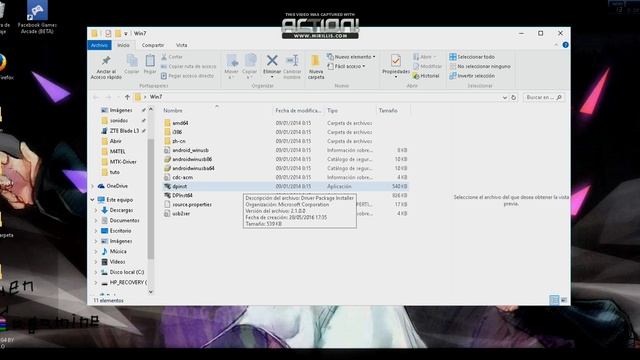Screen dimensions: 640x360
Task: Click the up one level arrow
Action: (x=127, y=97)
